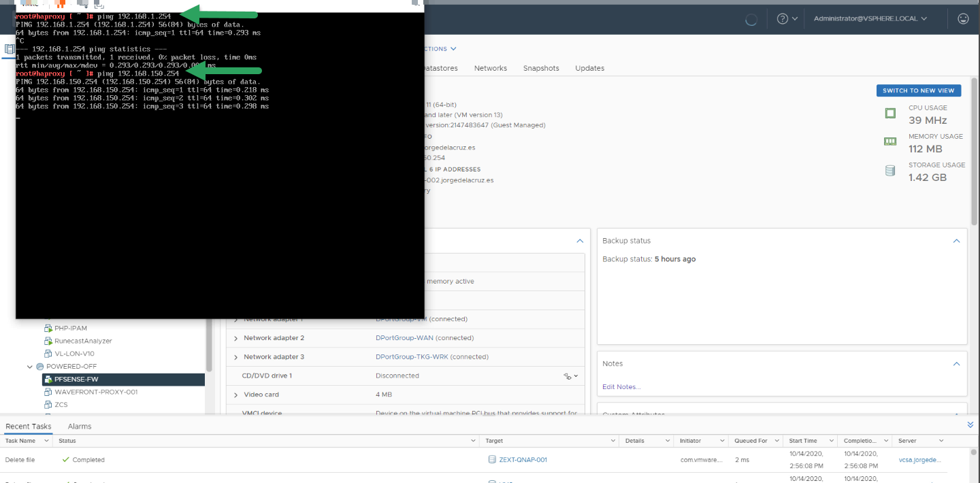The width and height of the screenshot is (980, 483).
Task: Click the CPU usage chip icon
Action: tap(890, 114)
